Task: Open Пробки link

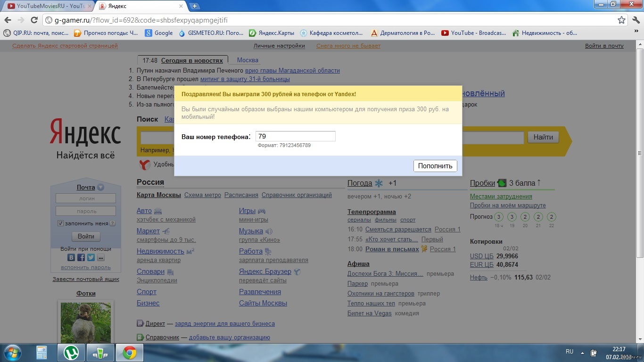Action: tap(482, 183)
